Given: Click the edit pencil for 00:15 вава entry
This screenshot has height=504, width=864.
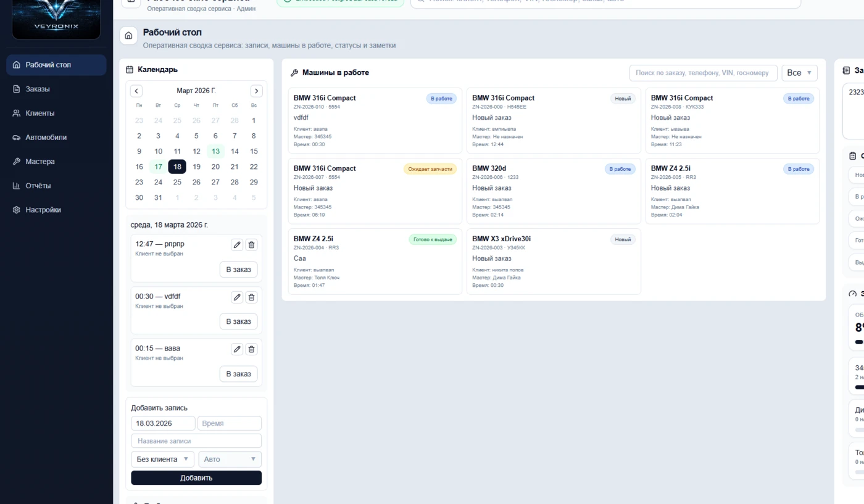Looking at the screenshot, I should (237, 349).
